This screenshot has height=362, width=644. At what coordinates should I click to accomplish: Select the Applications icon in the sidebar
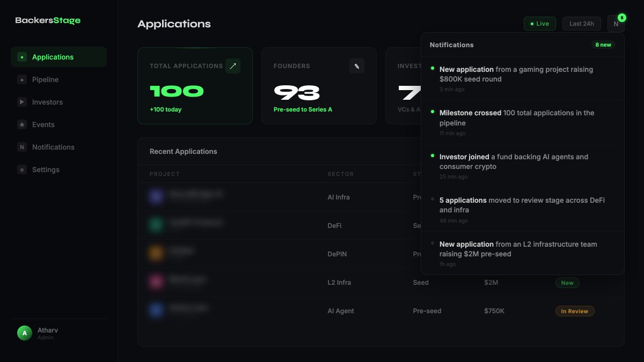coord(21,57)
